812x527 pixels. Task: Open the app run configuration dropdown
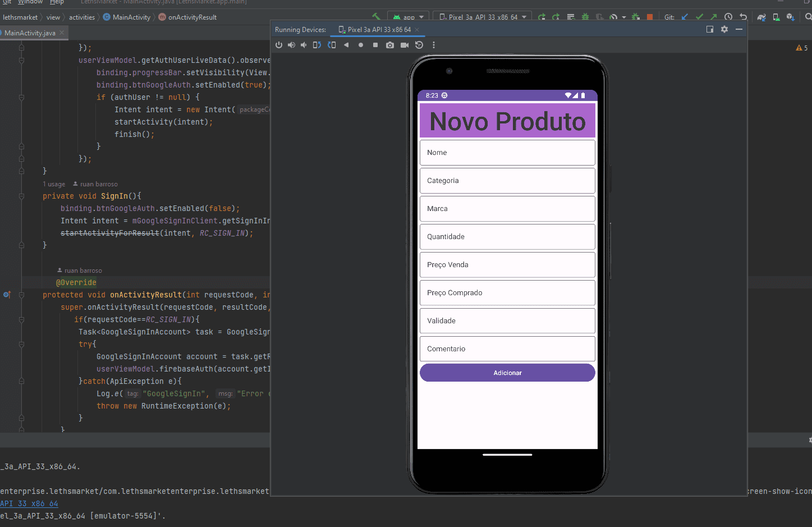click(409, 17)
